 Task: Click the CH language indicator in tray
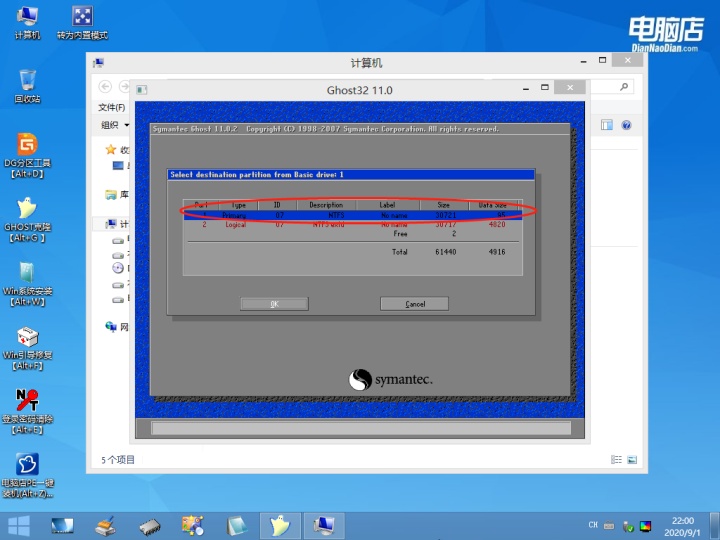[x=593, y=525]
